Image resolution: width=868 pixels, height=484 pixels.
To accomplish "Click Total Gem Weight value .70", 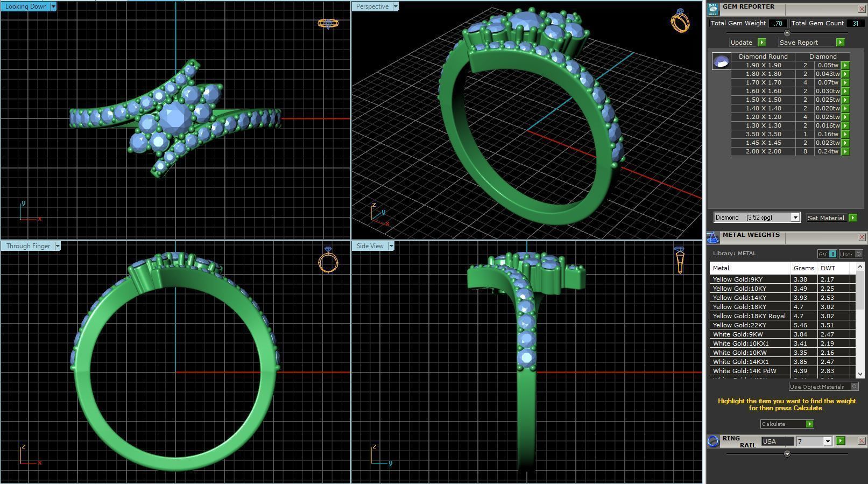I will (778, 23).
